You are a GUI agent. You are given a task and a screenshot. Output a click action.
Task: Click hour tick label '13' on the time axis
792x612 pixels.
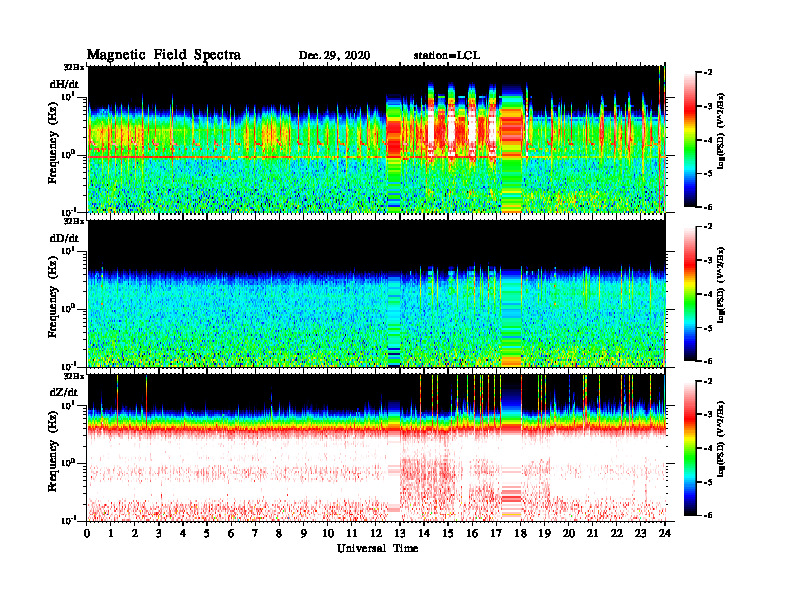[400, 533]
